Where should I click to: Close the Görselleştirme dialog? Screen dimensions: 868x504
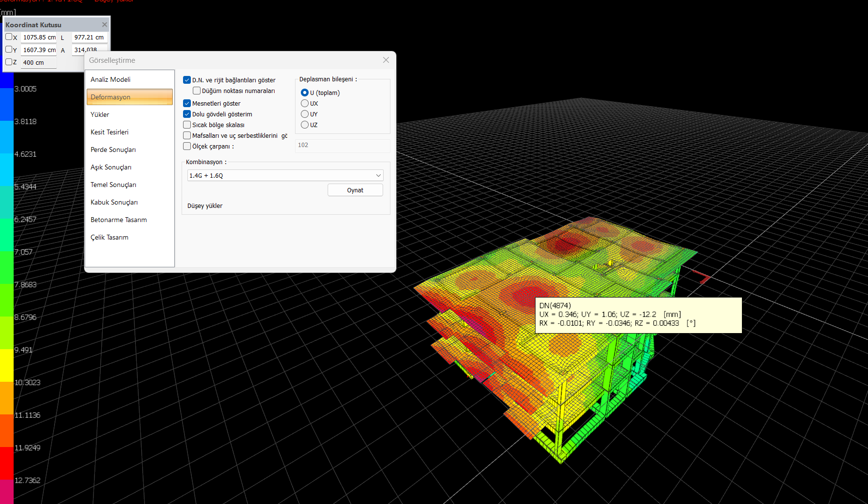(386, 60)
